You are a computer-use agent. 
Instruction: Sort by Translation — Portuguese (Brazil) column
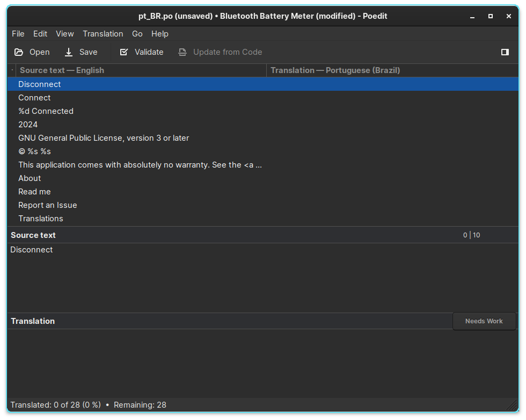(335, 70)
